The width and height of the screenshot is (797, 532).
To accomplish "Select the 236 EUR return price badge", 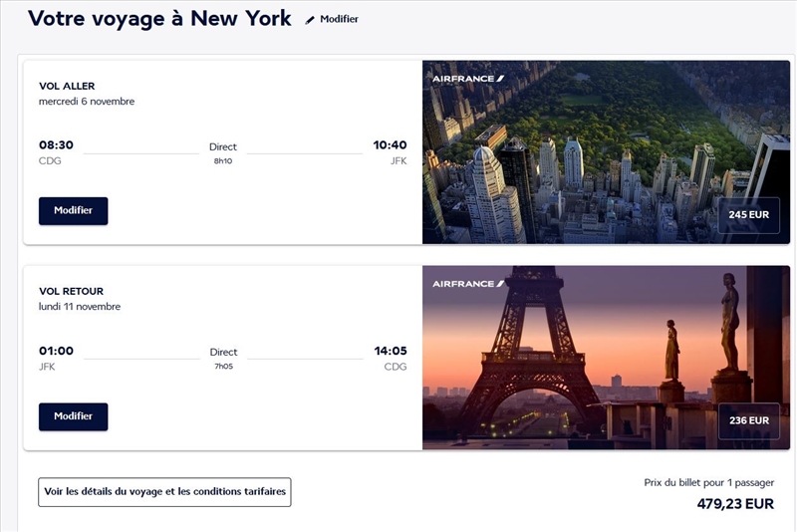I will [749, 420].
